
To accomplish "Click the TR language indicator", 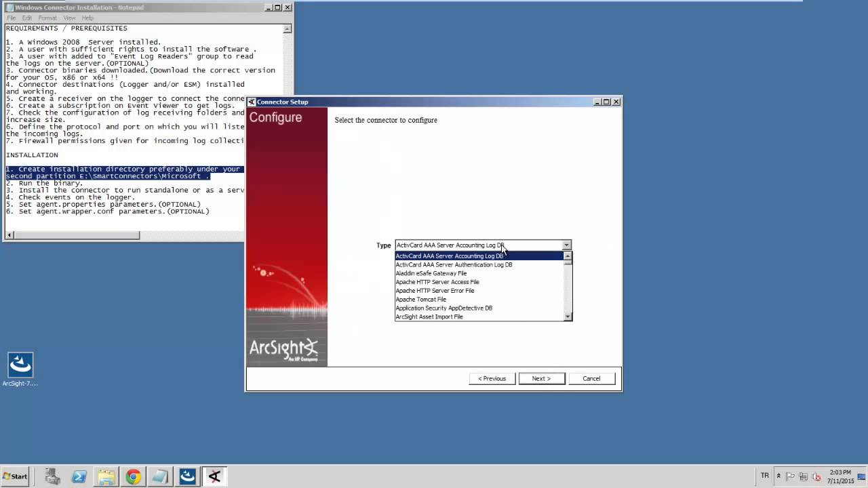I will pos(765,476).
